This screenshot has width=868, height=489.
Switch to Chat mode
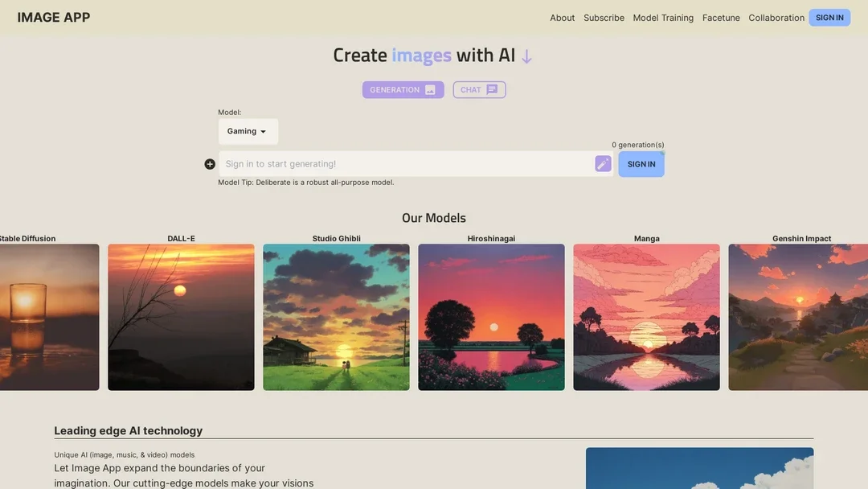[x=479, y=90]
